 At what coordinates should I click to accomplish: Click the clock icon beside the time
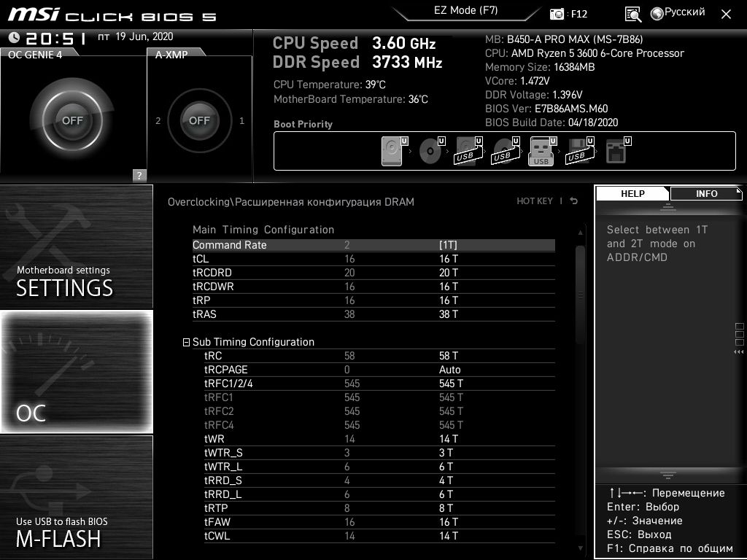point(14,38)
